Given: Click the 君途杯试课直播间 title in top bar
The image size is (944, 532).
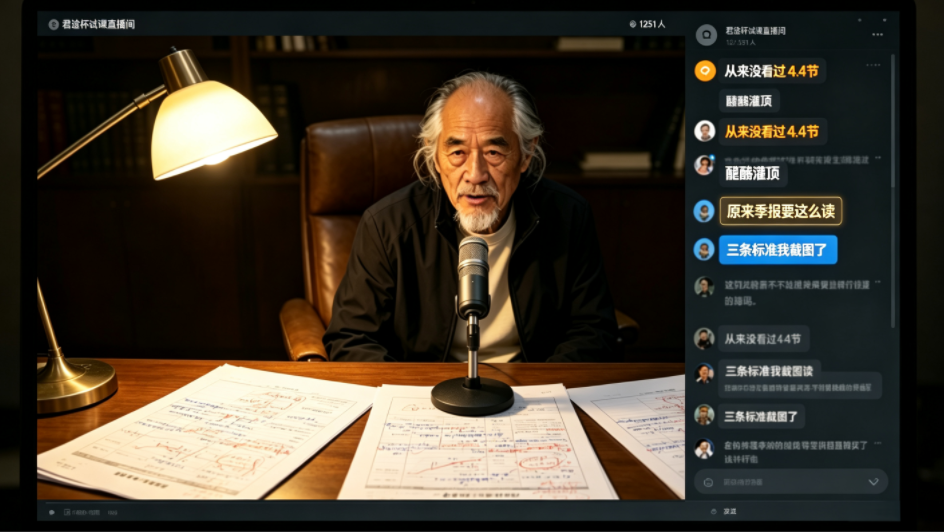Looking at the screenshot, I should [x=98, y=25].
